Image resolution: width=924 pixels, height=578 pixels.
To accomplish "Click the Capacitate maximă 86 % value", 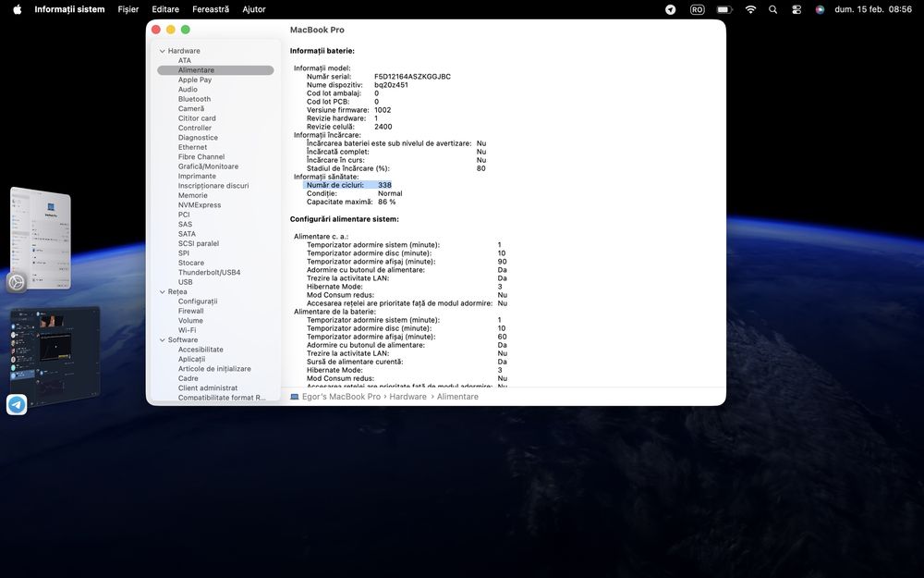I will [386, 202].
